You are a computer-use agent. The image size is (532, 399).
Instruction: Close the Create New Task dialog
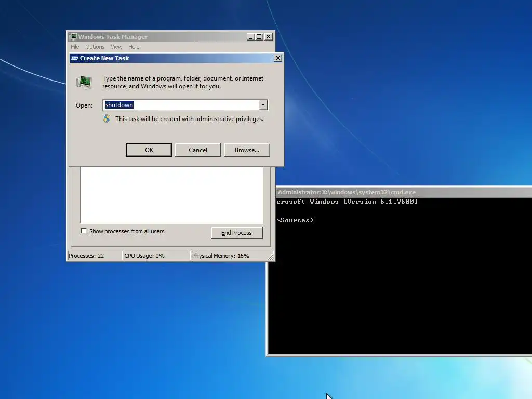[277, 58]
